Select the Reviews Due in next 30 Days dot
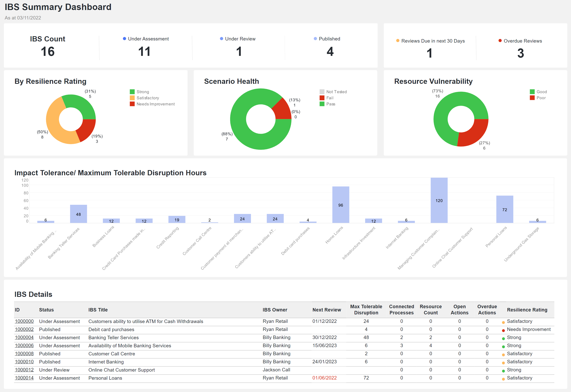The image size is (571, 392). pos(397,41)
